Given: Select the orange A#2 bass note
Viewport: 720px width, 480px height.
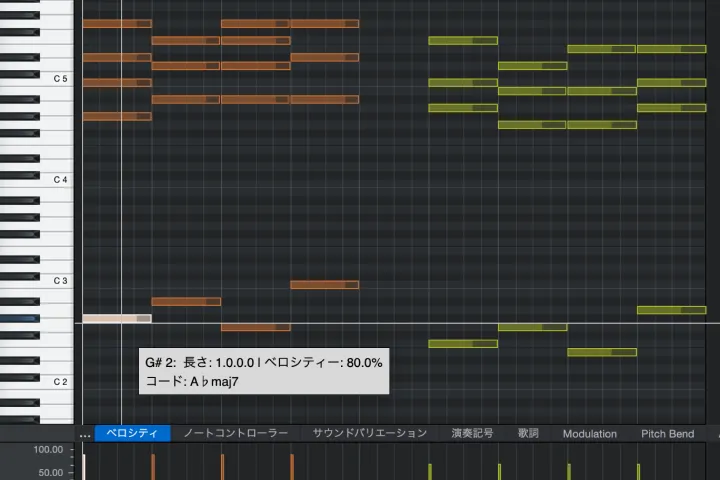Looking at the screenshot, I should pyautogui.click(x=186, y=302).
